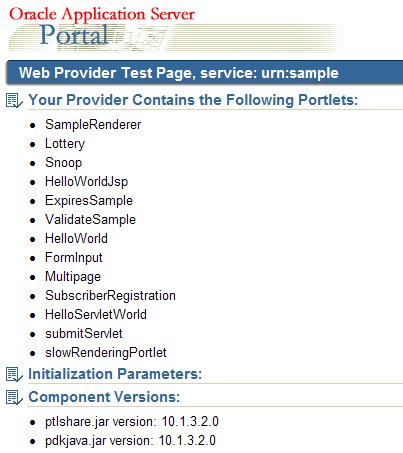Select the Lottery portlet entry
Image resolution: width=403 pixels, height=453 pixels.
click(x=65, y=144)
